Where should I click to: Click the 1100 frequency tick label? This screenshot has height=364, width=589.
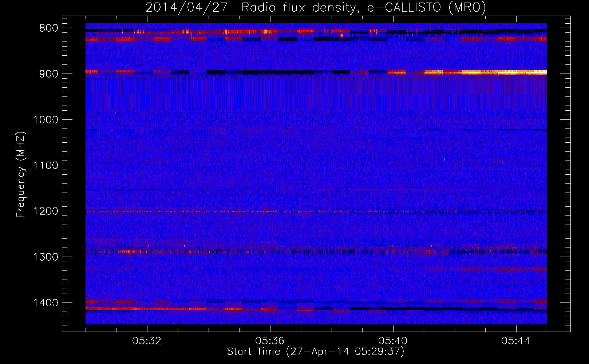click(x=46, y=166)
